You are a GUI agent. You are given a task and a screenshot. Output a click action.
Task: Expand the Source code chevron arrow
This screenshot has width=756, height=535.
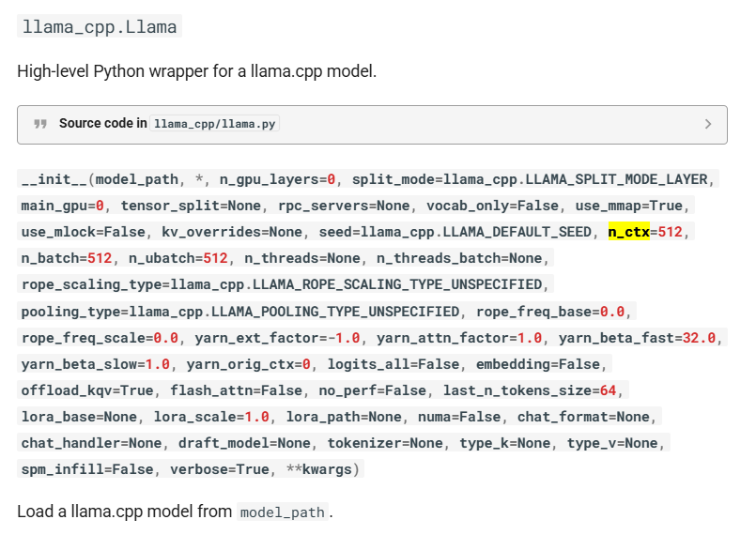(707, 124)
